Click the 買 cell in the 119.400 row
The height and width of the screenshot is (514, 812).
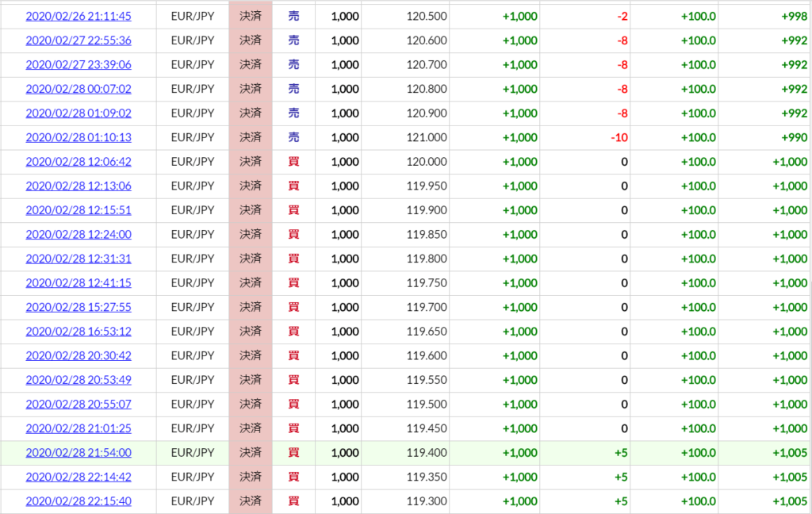pyautogui.click(x=293, y=453)
